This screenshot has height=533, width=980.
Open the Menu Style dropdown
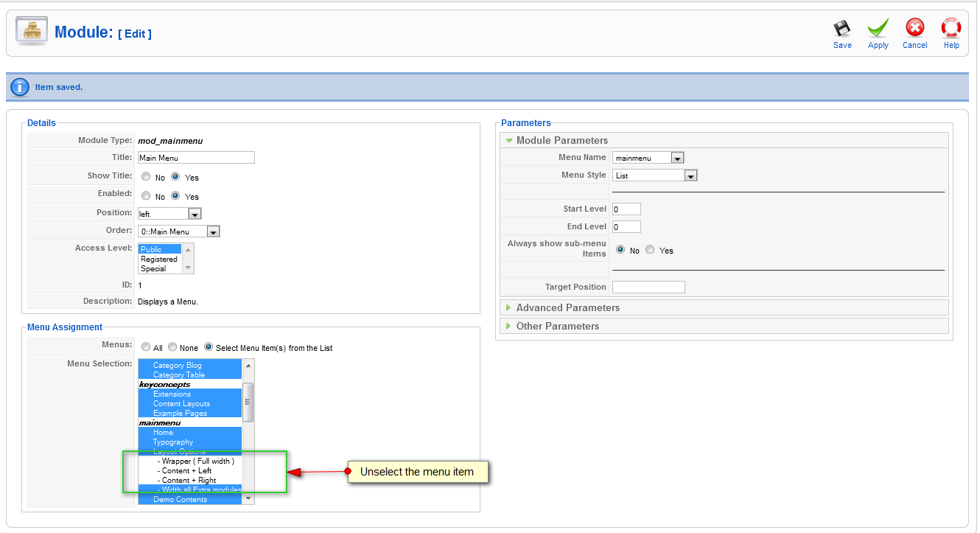(654, 175)
